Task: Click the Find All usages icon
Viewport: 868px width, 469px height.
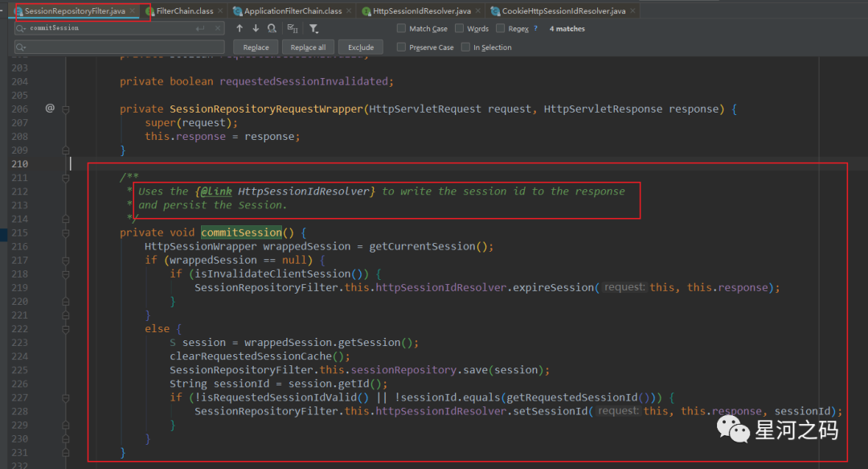Action: tap(272, 28)
